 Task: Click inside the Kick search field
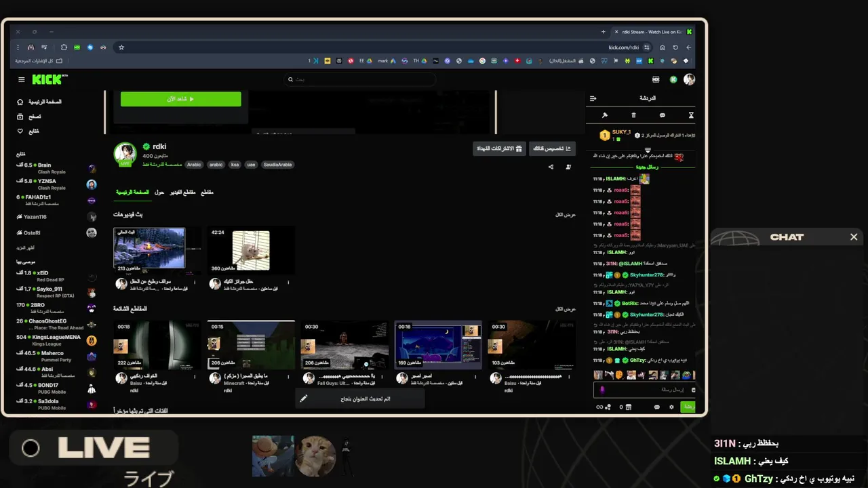[x=359, y=79]
